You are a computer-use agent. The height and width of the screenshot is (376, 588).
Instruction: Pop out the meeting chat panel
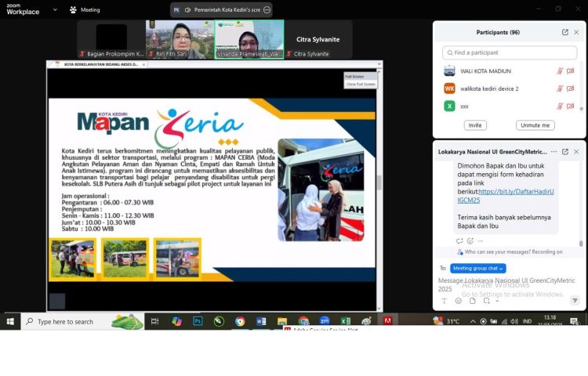564,151
